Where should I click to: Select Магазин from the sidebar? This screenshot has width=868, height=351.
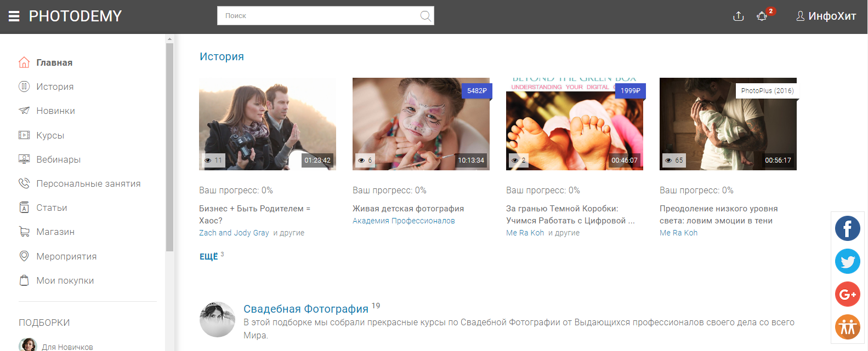tap(55, 232)
